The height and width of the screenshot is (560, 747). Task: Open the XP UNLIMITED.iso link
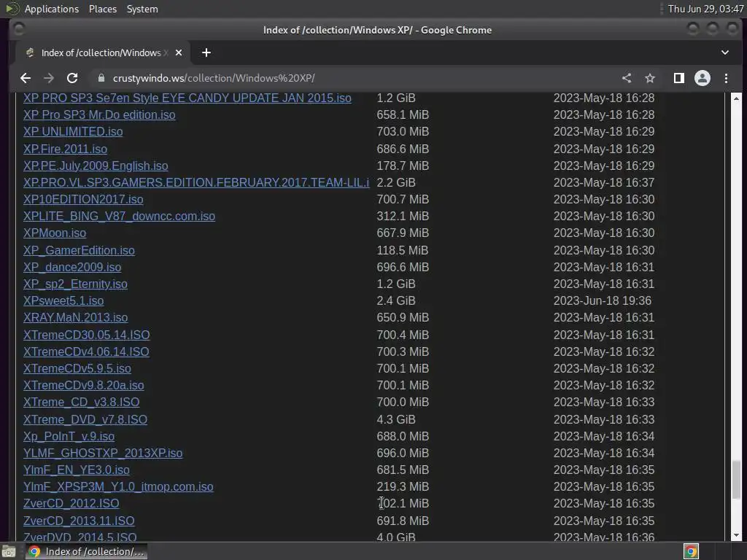pos(73,131)
